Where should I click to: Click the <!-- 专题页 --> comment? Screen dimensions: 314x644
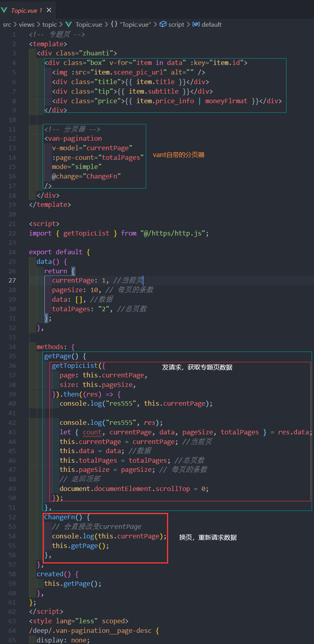coord(57,35)
